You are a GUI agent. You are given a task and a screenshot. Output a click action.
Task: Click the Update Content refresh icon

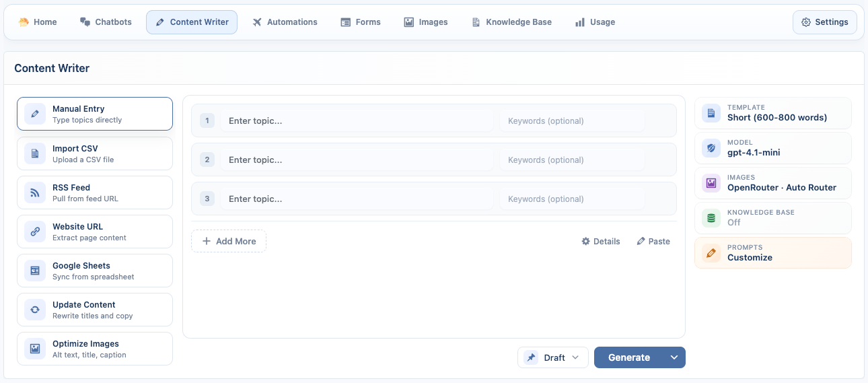click(35, 310)
